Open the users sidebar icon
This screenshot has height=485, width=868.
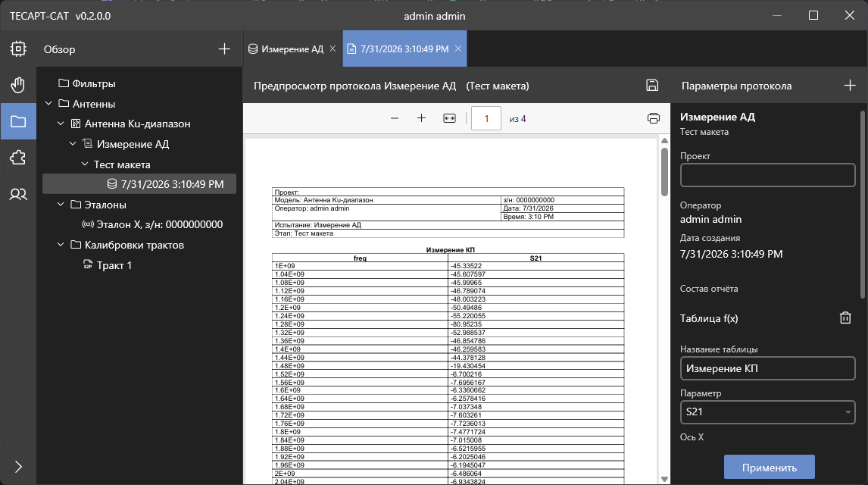click(x=18, y=194)
